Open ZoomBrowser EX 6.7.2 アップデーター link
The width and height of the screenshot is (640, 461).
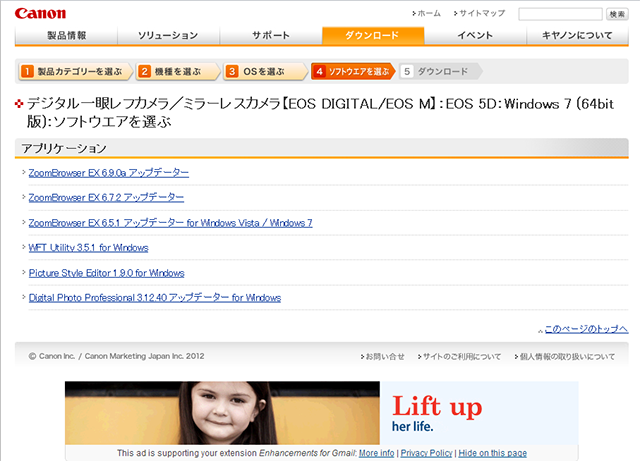106,198
